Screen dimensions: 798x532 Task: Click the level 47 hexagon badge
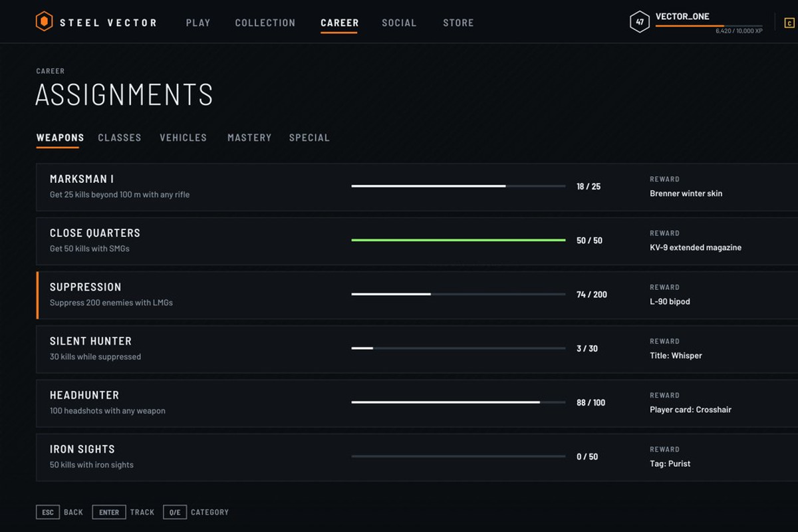pyautogui.click(x=640, y=22)
